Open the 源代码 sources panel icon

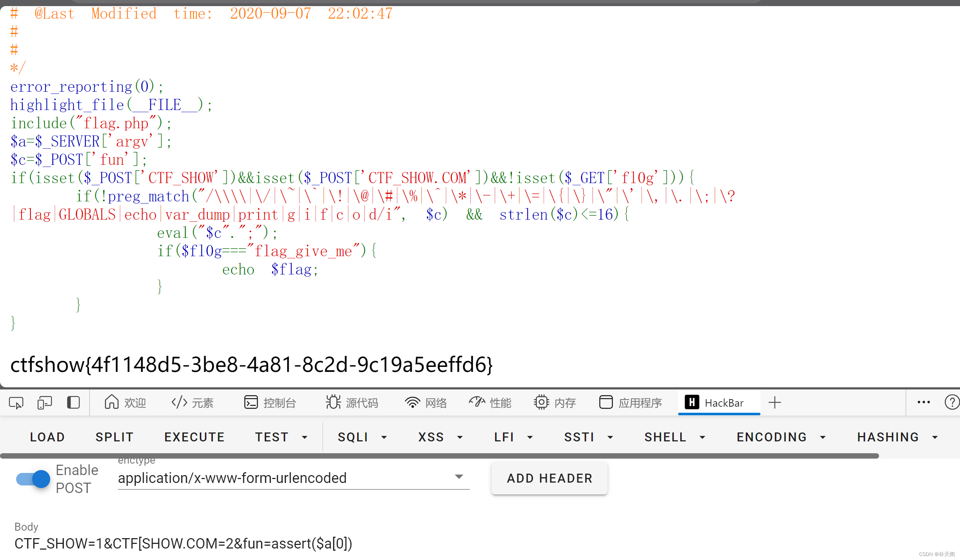coord(352,402)
